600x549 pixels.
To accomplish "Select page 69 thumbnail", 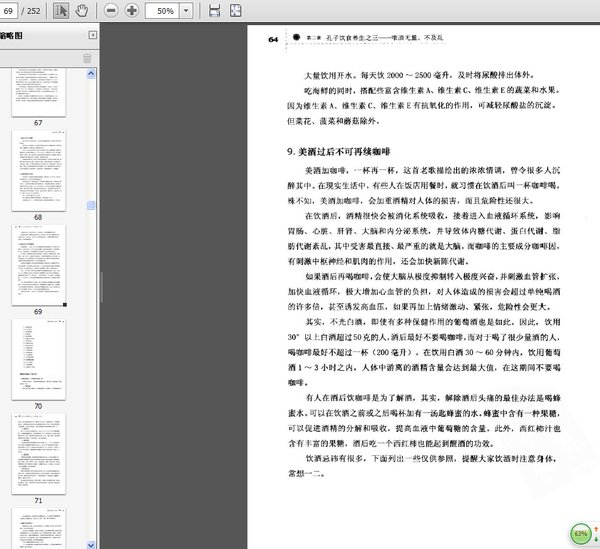I will (x=39, y=265).
